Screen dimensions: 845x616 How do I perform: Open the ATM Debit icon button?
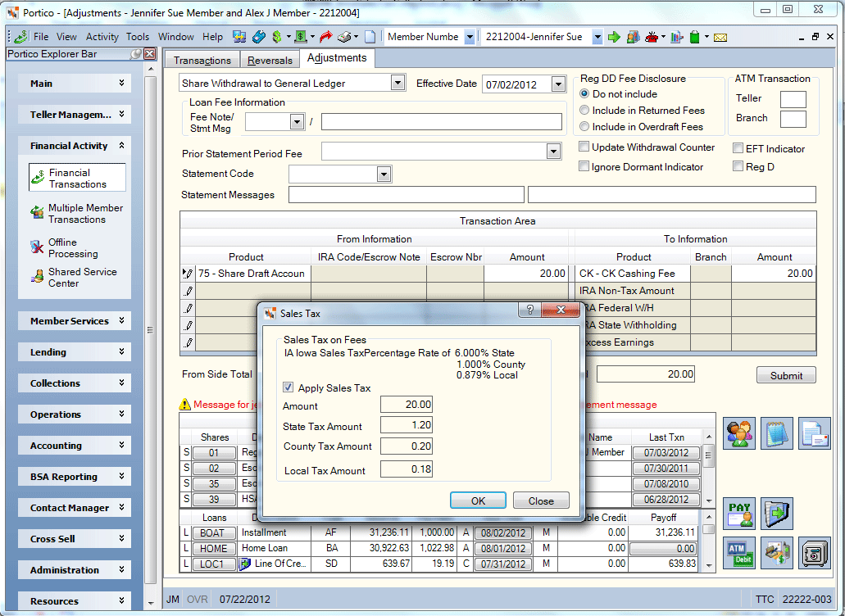[738, 553]
